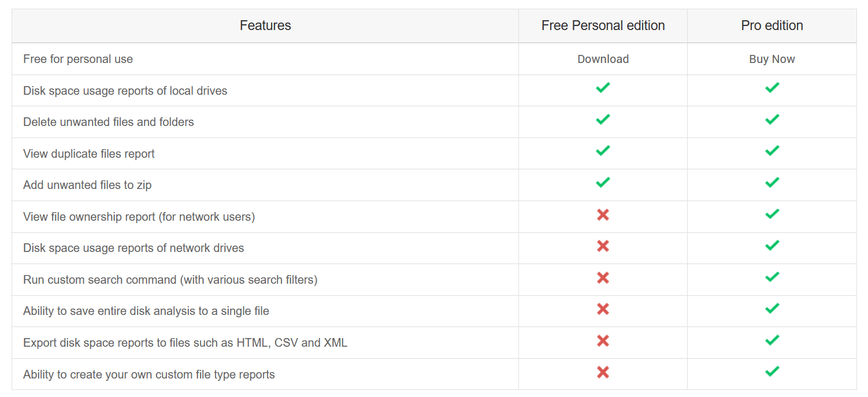This screenshot has width=868, height=397.
Task: Click the Pro edition column header
Action: 771,25
